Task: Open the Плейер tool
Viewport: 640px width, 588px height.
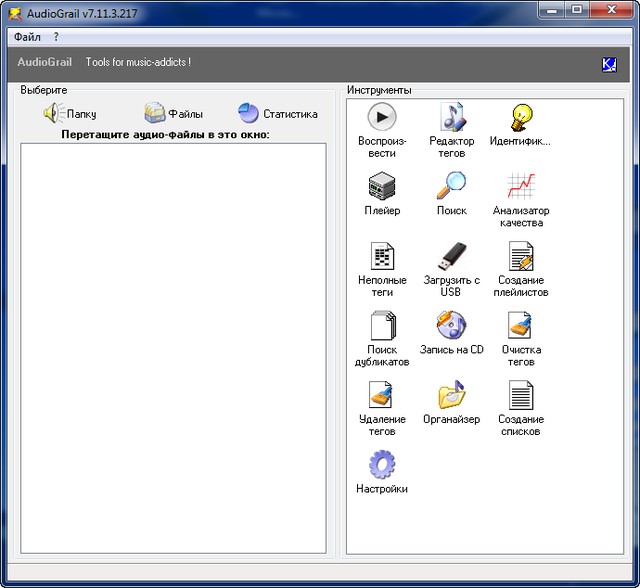Action: pyautogui.click(x=381, y=187)
